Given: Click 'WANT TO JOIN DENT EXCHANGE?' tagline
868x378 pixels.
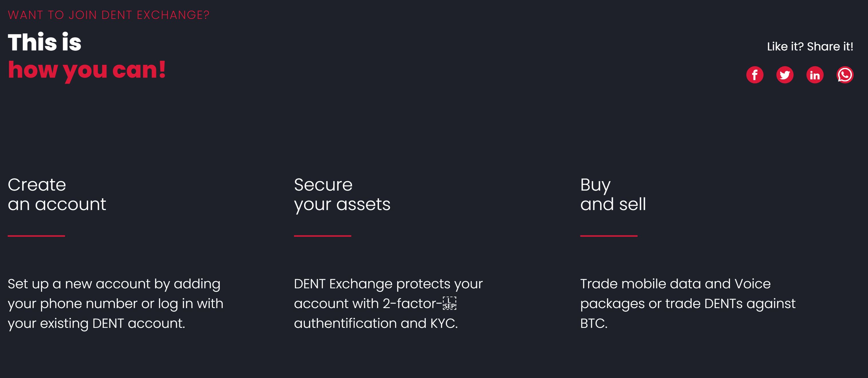Looking at the screenshot, I should coord(108,15).
